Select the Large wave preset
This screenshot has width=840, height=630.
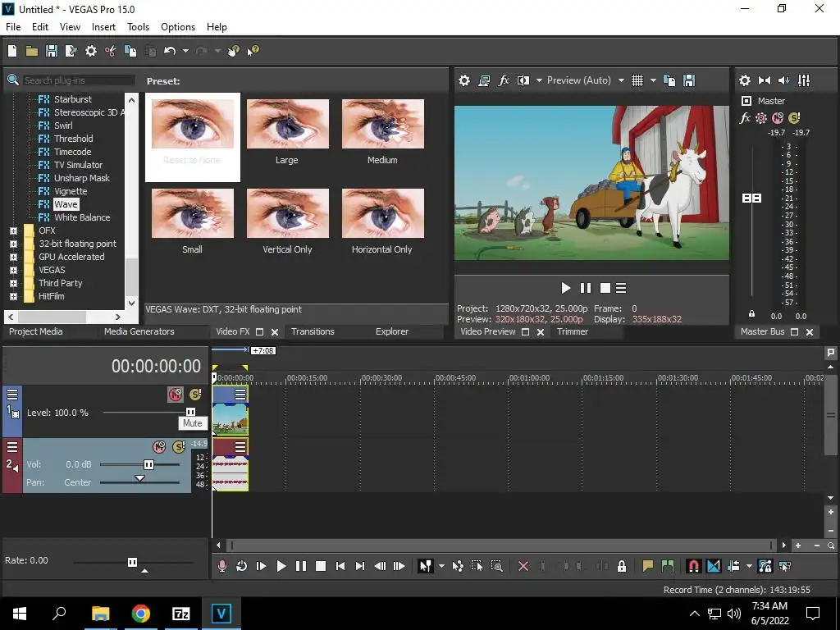[288, 132]
